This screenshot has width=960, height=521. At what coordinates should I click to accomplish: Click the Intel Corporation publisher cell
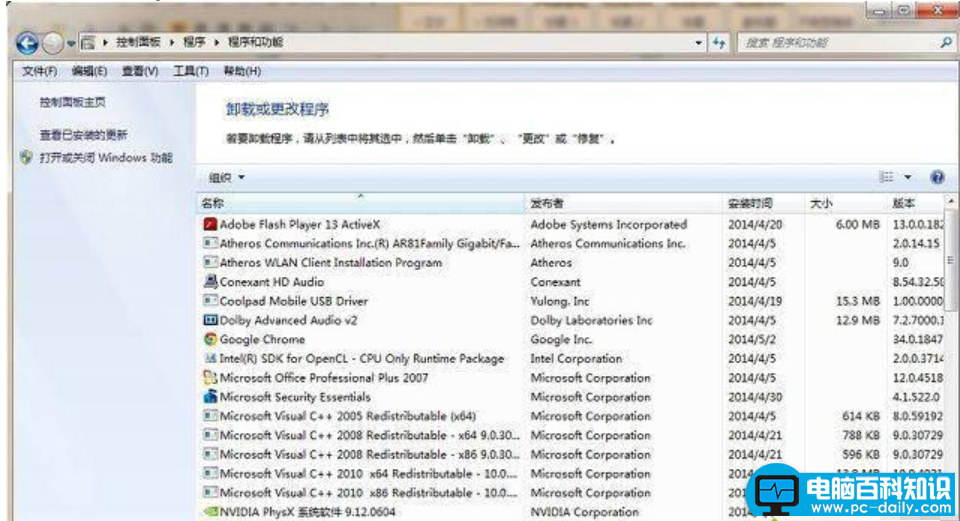coord(576,358)
